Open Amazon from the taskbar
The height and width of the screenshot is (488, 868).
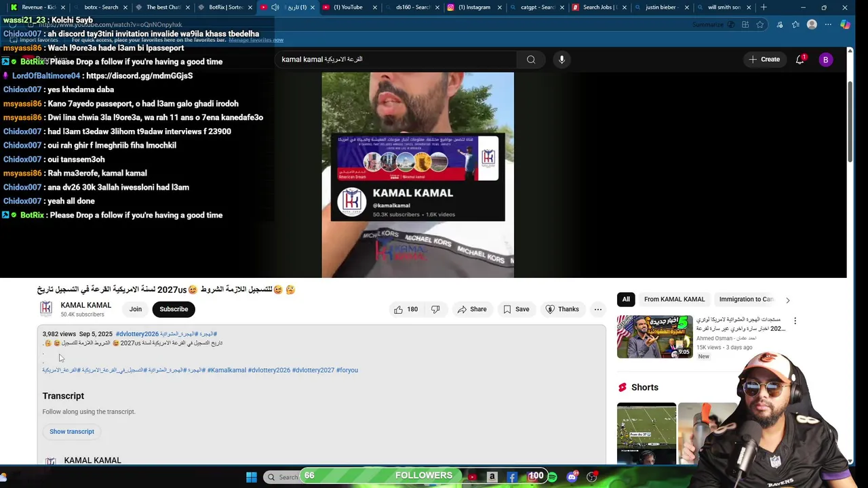[492, 477]
